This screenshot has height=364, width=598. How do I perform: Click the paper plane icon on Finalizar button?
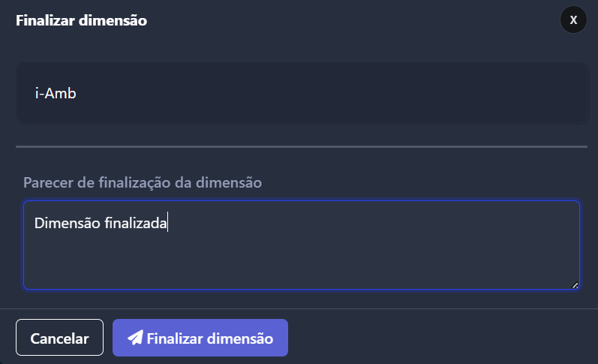click(135, 338)
